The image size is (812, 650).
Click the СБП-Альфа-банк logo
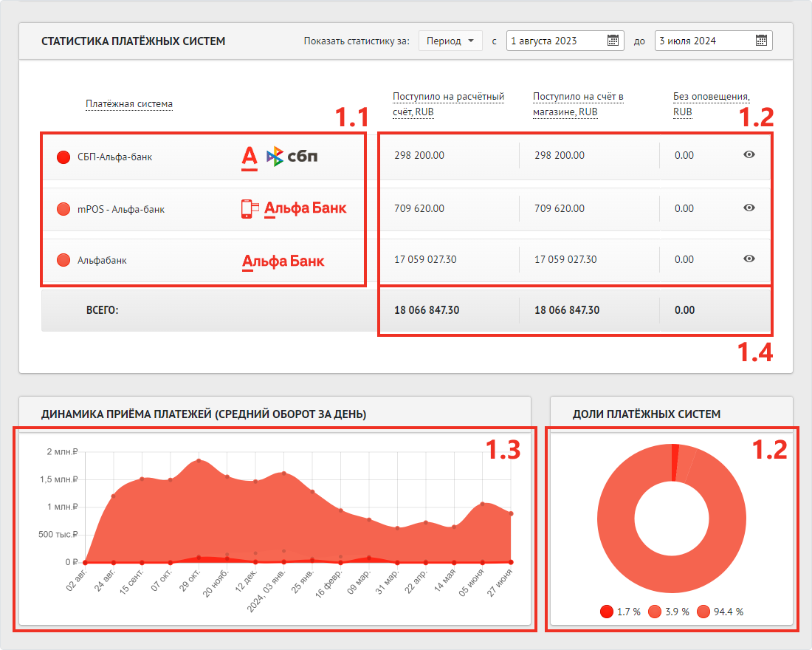(x=280, y=156)
